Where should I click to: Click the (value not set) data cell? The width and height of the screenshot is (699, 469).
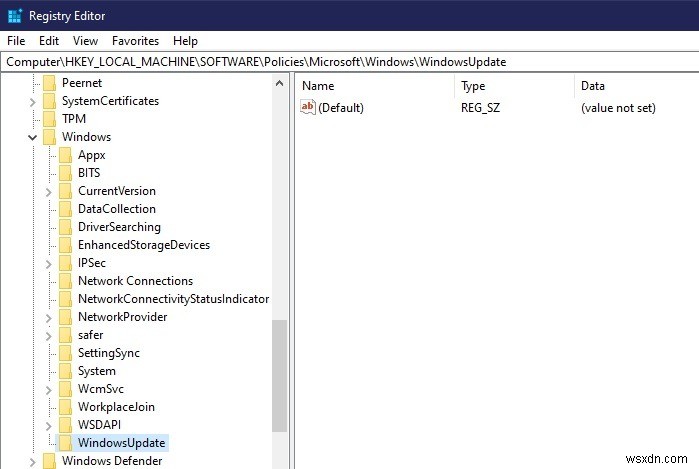tap(618, 108)
